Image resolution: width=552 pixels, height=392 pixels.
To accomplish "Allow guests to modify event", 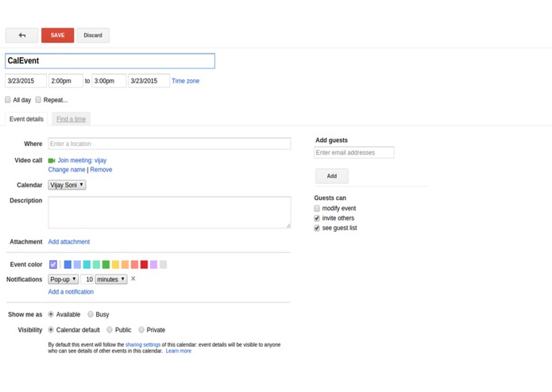I will tap(317, 208).
